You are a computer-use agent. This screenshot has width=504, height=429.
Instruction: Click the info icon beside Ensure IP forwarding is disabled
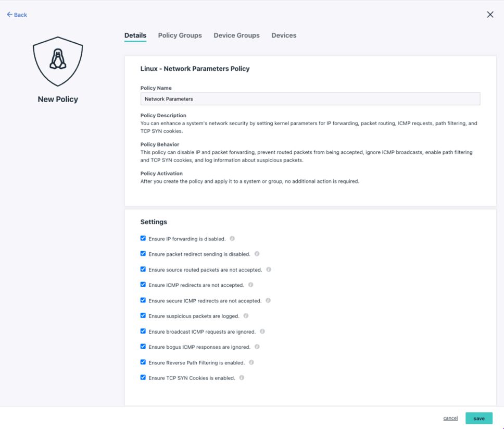pyautogui.click(x=232, y=238)
